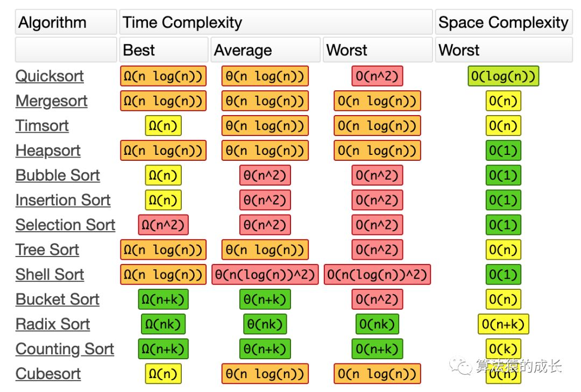Select the Selection Sort link
Screen dimensions: 581x392
coord(65,225)
